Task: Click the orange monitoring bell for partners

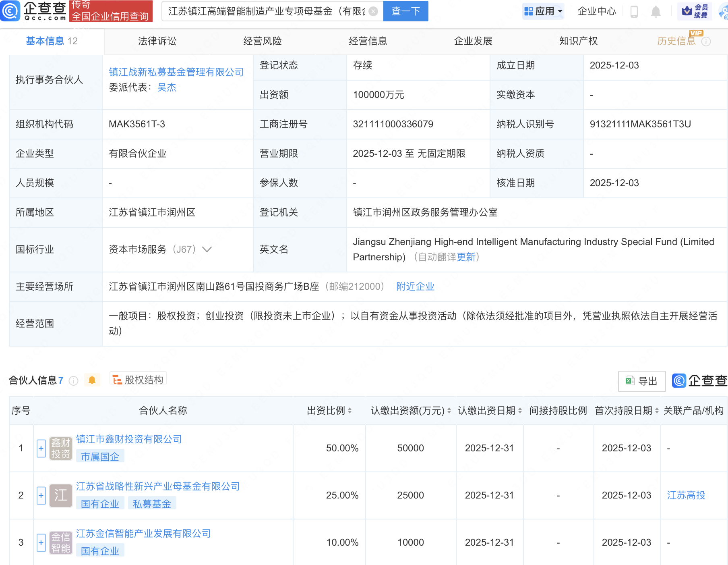Action: (92, 380)
